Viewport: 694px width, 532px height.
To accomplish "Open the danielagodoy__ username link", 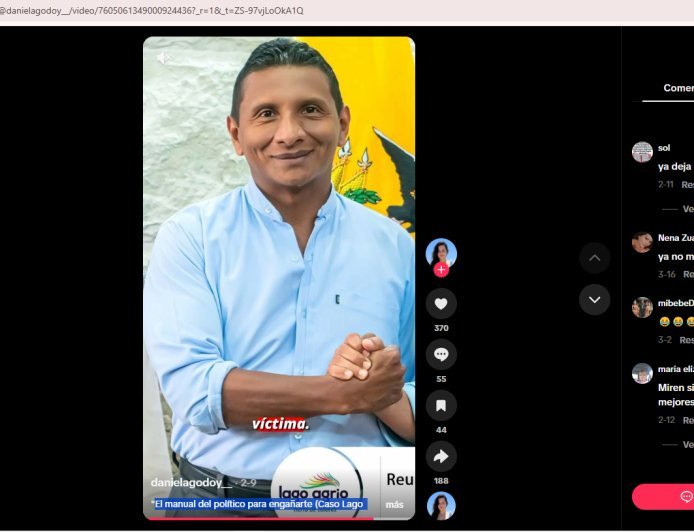I will pos(191,482).
